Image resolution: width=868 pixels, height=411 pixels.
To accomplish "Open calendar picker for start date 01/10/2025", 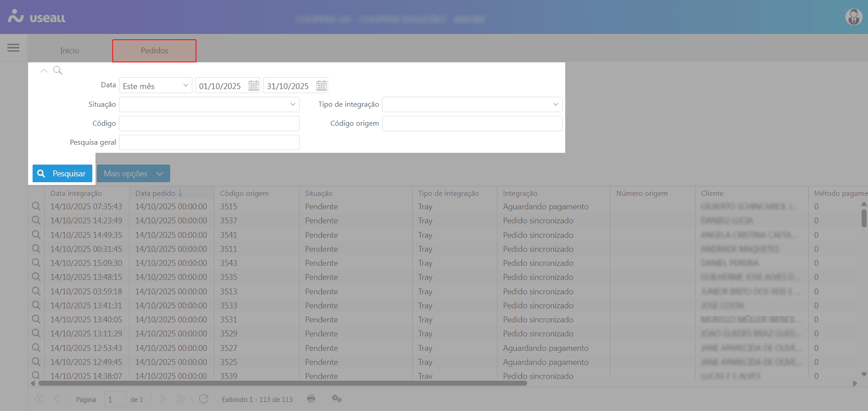I will (253, 85).
